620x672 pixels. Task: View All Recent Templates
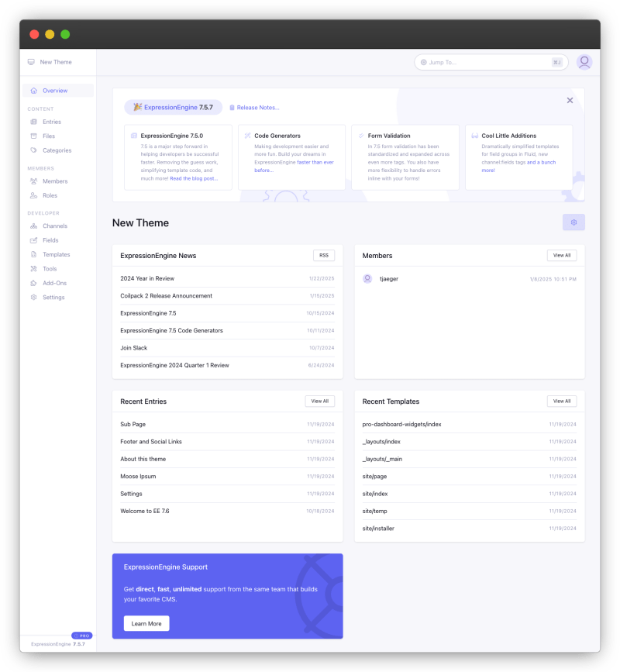561,401
